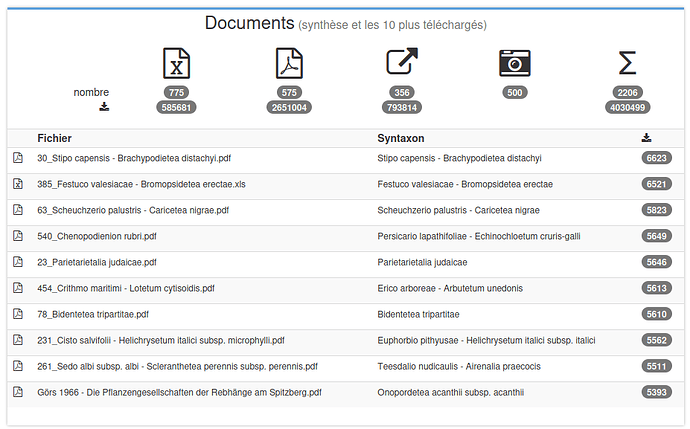Open 23_Parietarietalia judaicae.pdf file
The height and width of the screenshot is (429, 690).
(x=97, y=262)
